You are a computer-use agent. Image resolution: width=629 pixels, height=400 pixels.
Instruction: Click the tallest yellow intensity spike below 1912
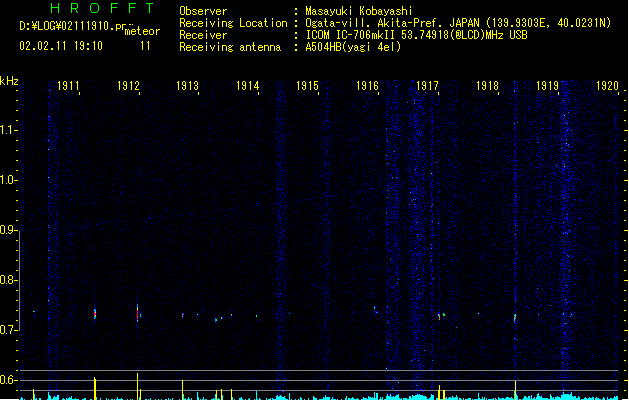click(x=138, y=386)
